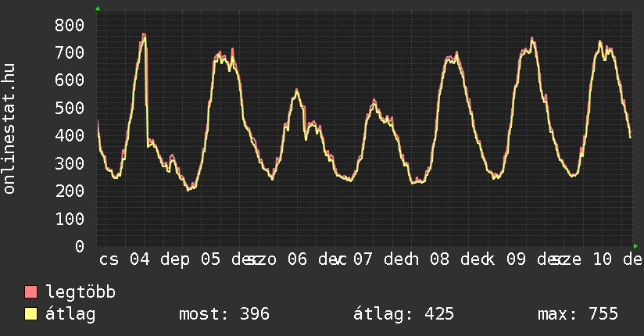The height and width of the screenshot is (336, 644).
Task: Click the 200 Y-axis tick label
Action: coord(70,191)
